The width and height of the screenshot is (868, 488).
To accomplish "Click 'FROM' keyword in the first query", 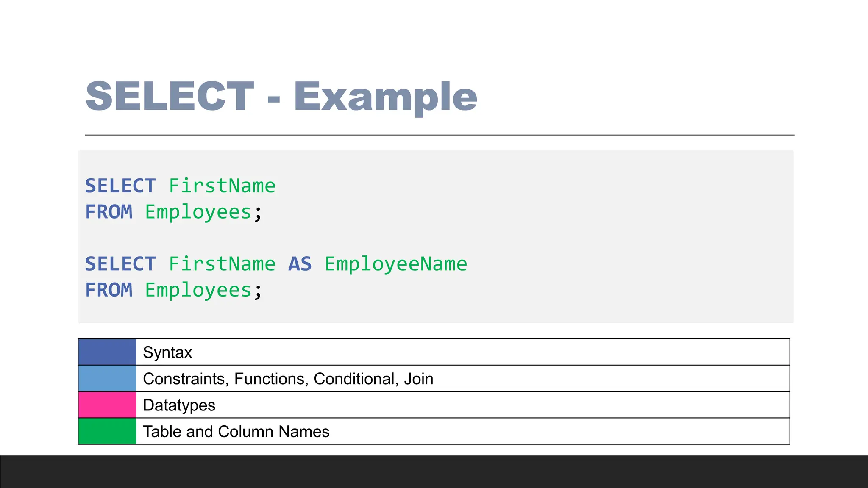I will pyautogui.click(x=109, y=212).
